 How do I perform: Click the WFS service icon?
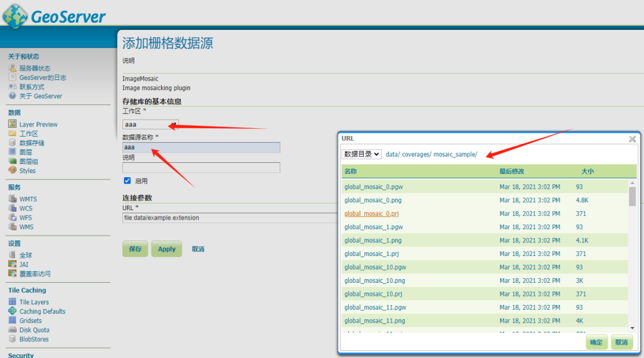tap(13, 217)
